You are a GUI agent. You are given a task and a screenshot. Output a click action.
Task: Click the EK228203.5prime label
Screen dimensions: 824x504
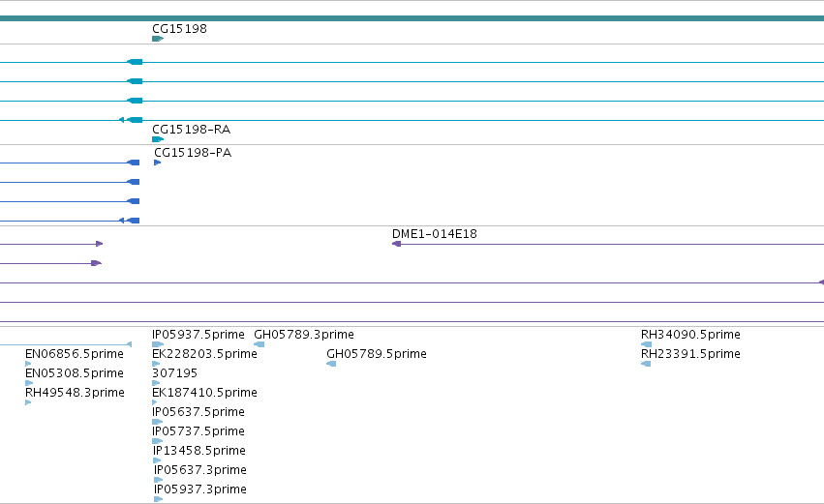pos(204,354)
